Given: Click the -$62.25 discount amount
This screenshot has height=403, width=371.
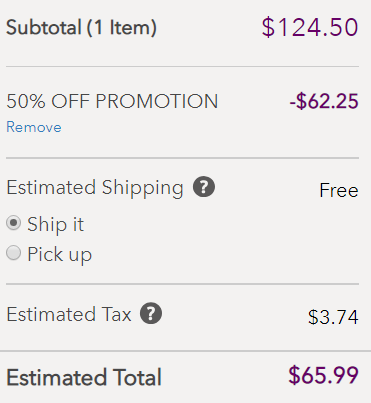Looking at the screenshot, I should coord(324,101).
